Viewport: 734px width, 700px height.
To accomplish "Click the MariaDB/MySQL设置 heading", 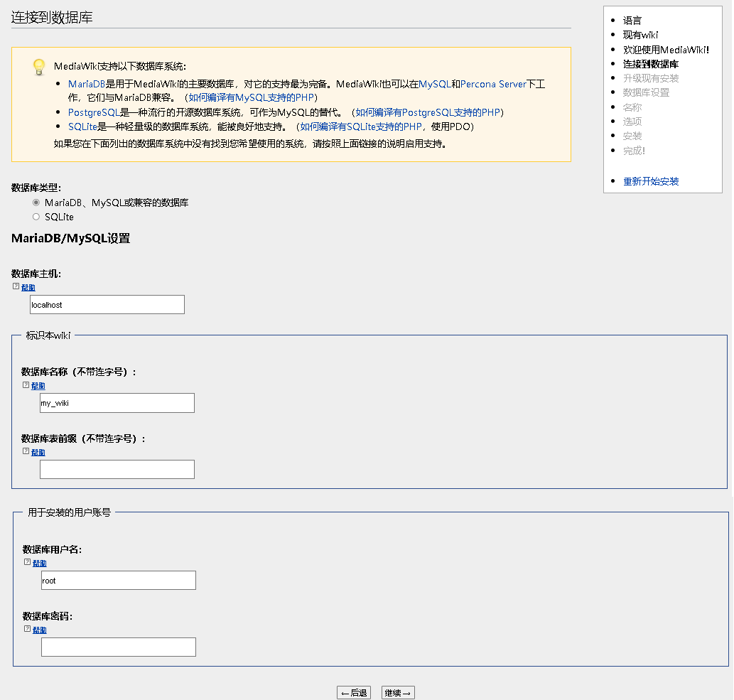I will coord(70,238).
